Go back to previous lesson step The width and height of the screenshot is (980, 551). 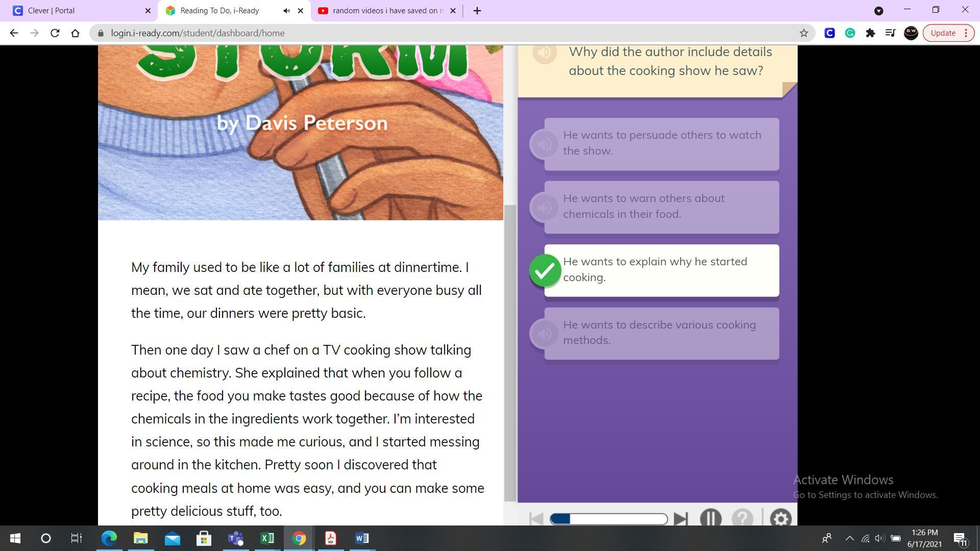(x=536, y=519)
